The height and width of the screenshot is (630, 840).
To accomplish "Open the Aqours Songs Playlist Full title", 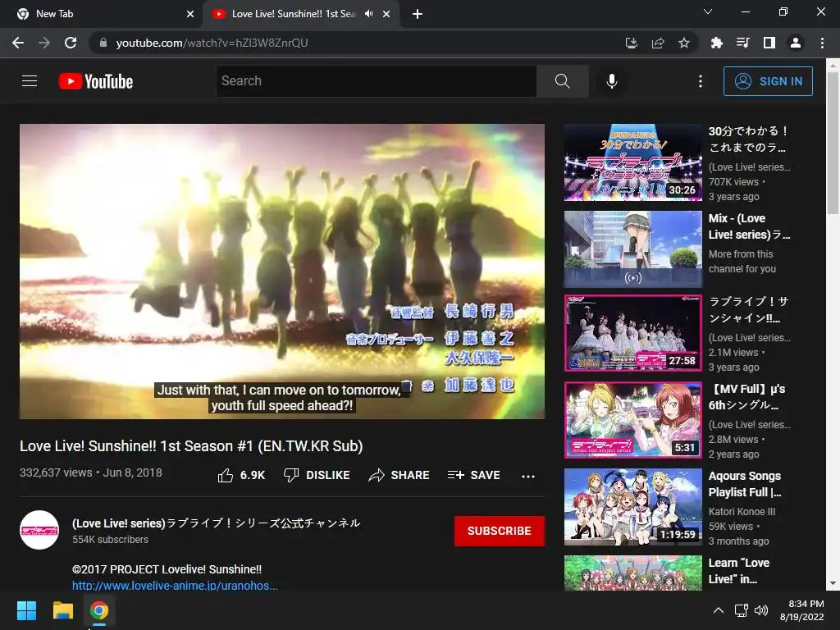I will [745, 484].
